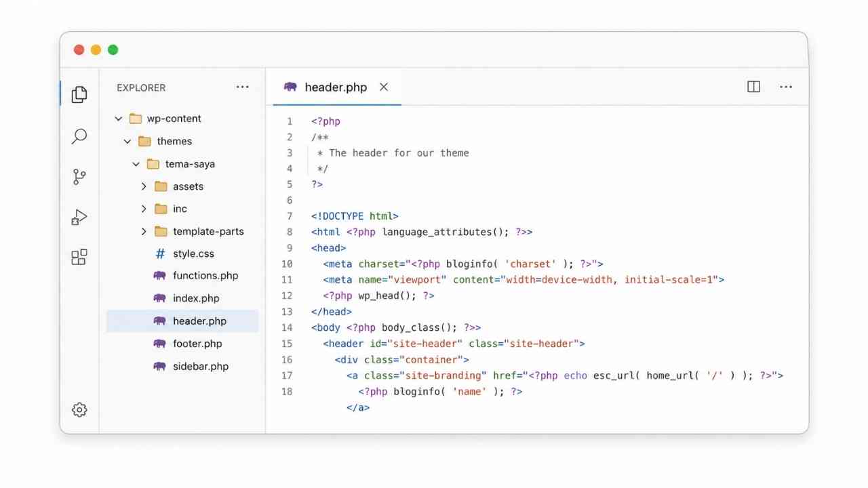Viewport: 868px width, 488px height.
Task: Select the wp-content folder name
Action: point(174,119)
